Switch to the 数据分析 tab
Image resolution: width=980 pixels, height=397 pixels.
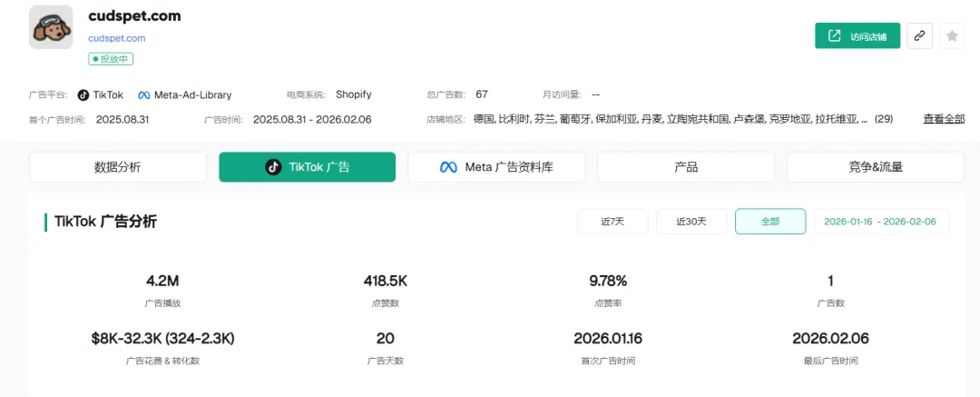118,167
